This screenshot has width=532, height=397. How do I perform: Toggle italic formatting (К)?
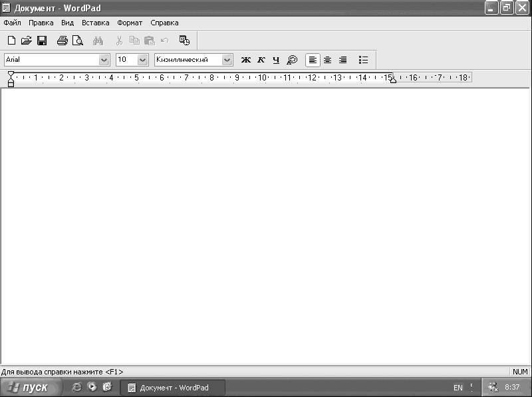click(x=261, y=60)
